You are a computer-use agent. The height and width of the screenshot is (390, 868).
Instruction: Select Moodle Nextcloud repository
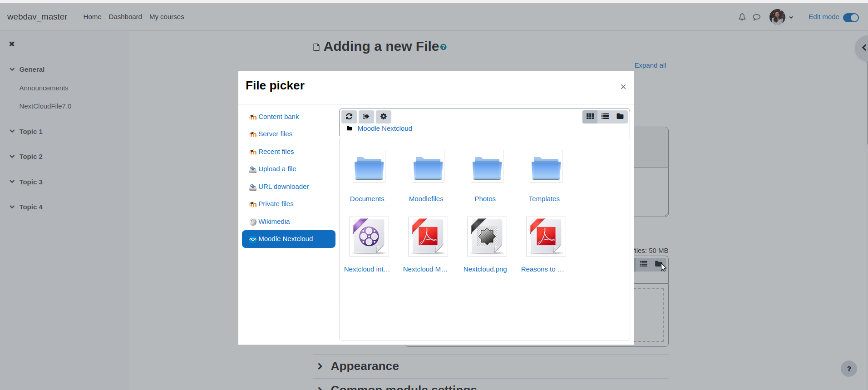[x=289, y=239]
